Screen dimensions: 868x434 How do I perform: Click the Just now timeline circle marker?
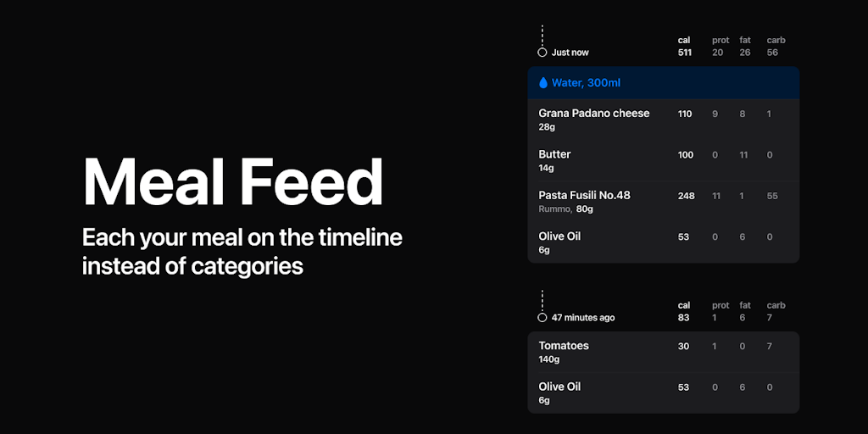point(542,53)
